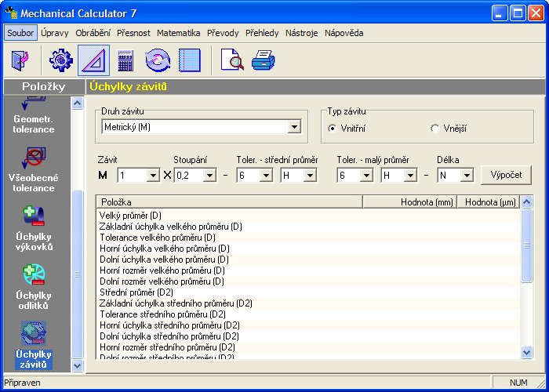Open the Nástroje menu
549x392 pixels.
click(301, 33)
